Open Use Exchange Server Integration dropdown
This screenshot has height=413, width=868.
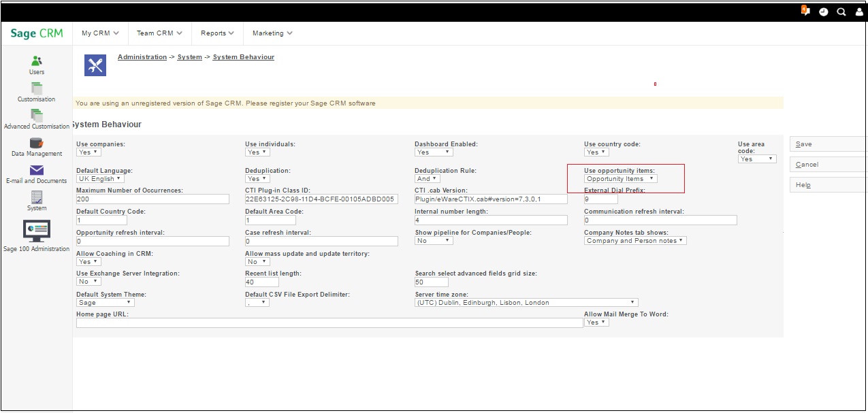[x=88, y=282]
